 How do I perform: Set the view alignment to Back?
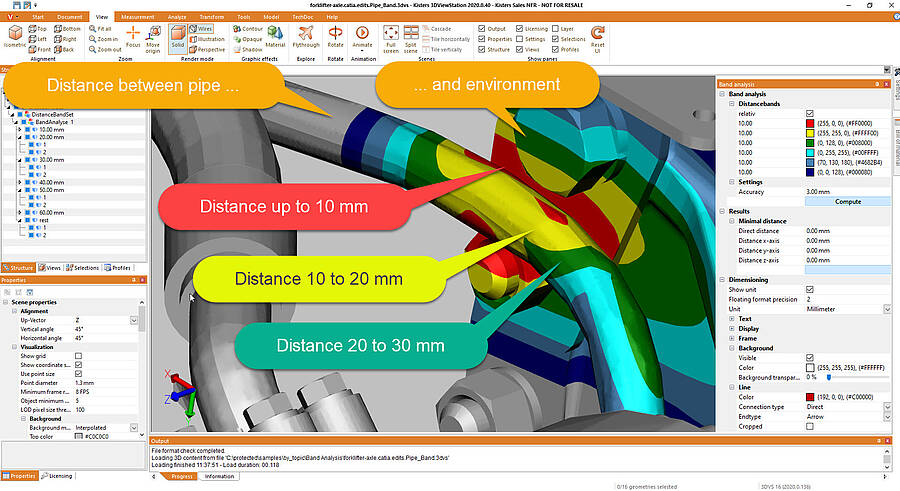64,49
